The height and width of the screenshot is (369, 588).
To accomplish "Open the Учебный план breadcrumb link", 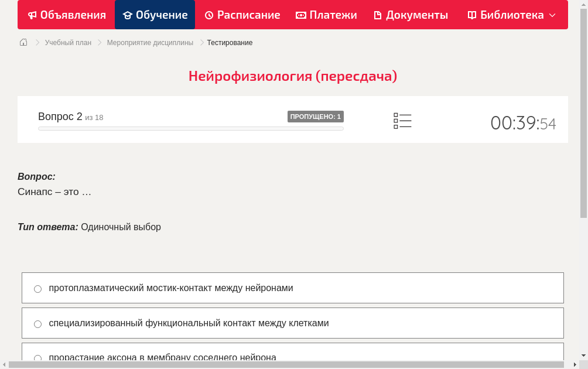I will (68, 42).
